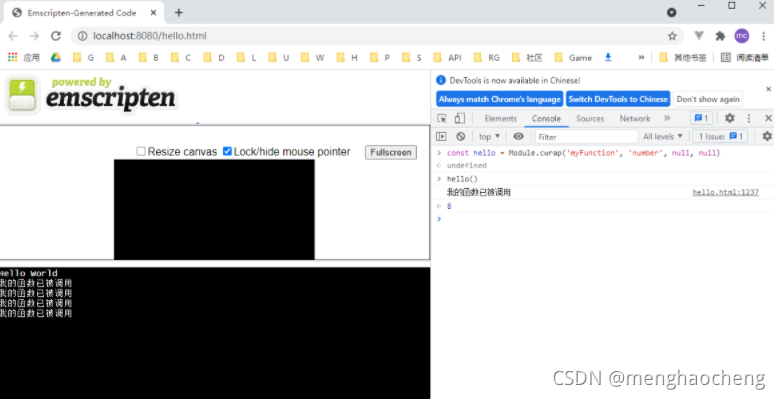Click the browser forward arrow
This screenshot has width=780, height=399.
34,36
